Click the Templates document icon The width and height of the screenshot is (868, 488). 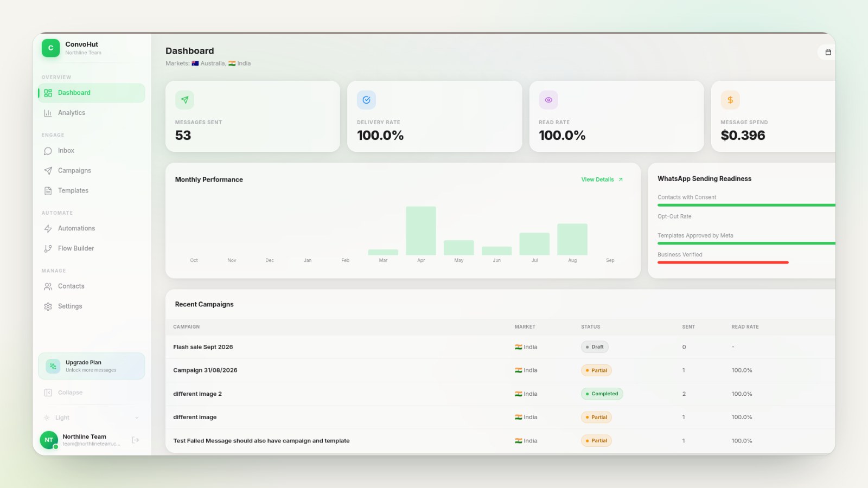[48, 191]
